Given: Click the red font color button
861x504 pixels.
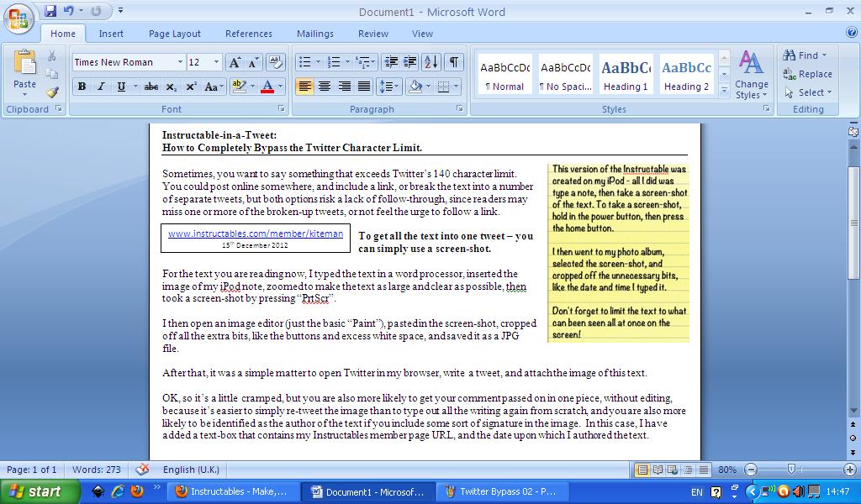Looking at the screenshot, I should [x=267, y=87].
